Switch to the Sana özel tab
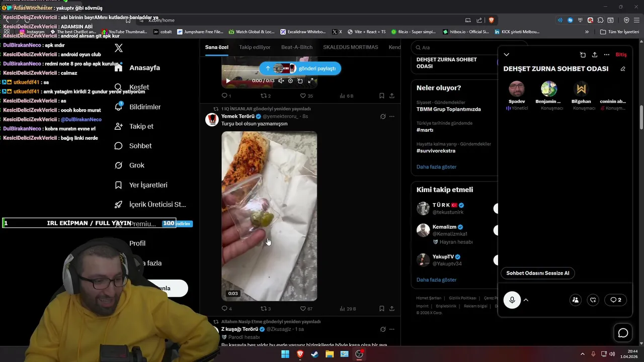This screenshot has height=362, width=644. [x=217, y=47]
